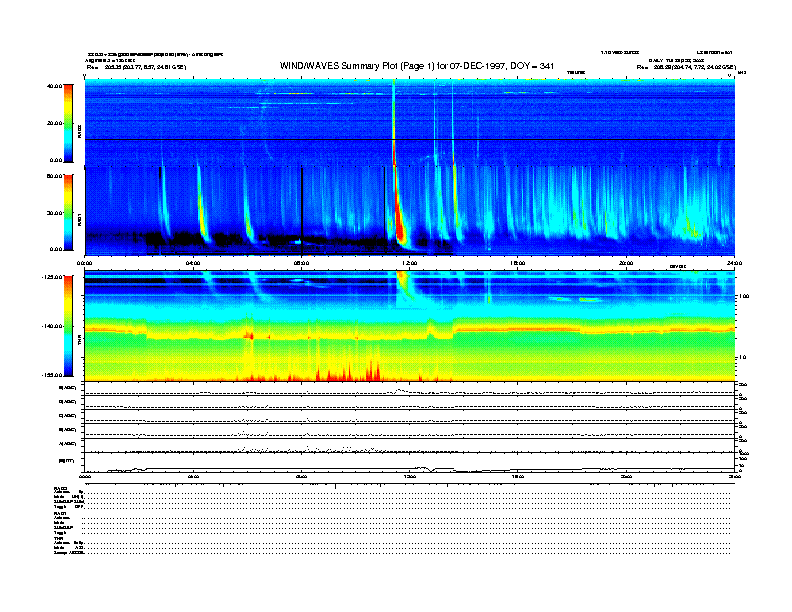Click the RAD2 color scale bar

click(68, 124)
